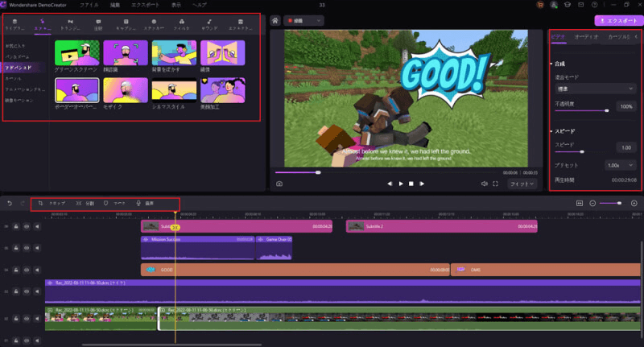Select the Beauty (美顔加工) effect thumbnail
644x347 pixels.
(223, 90)
